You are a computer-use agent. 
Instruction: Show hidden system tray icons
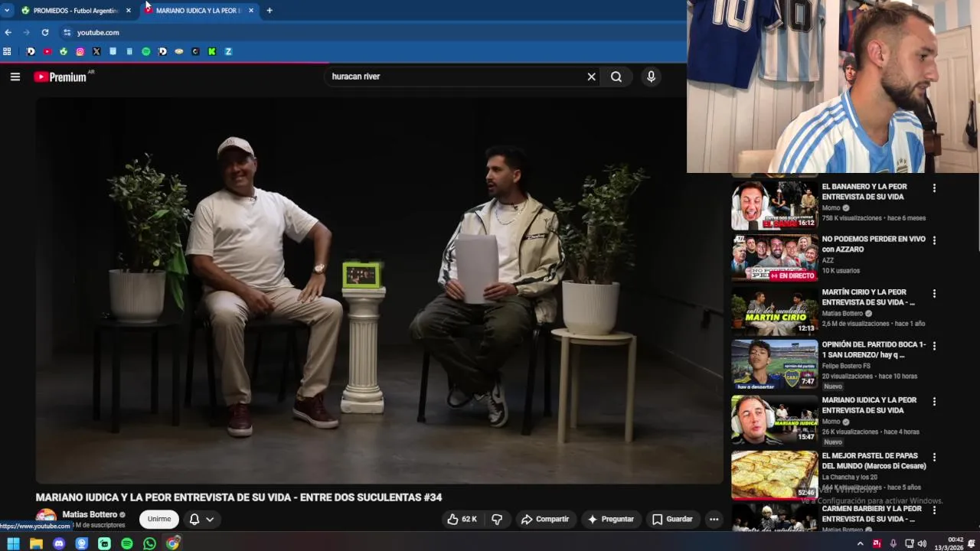pyautogui.click(x=860, y=543)
